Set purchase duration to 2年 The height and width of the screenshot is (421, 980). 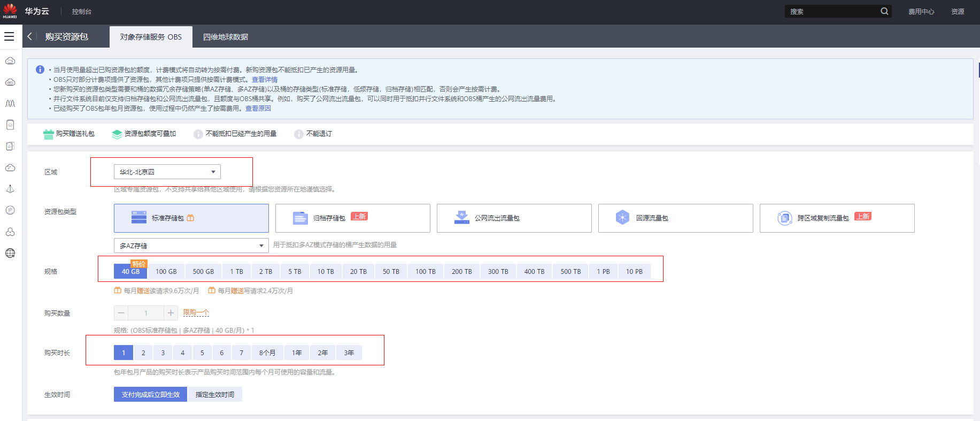(x=323, y=353)
